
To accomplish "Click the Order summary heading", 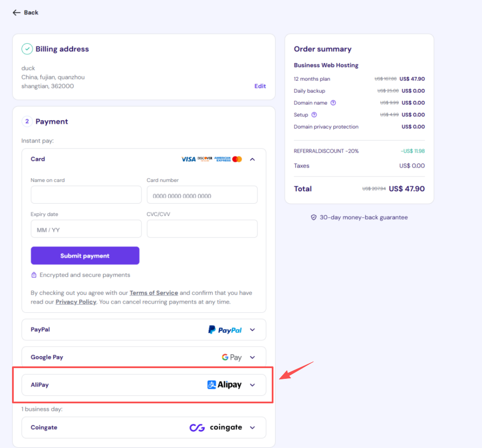I will point(322,49).
